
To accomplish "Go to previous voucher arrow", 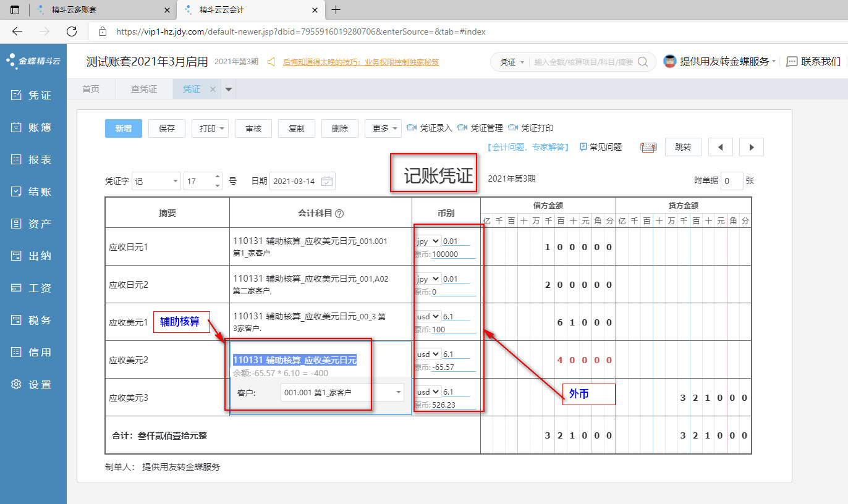I will (x=720, y=147).
